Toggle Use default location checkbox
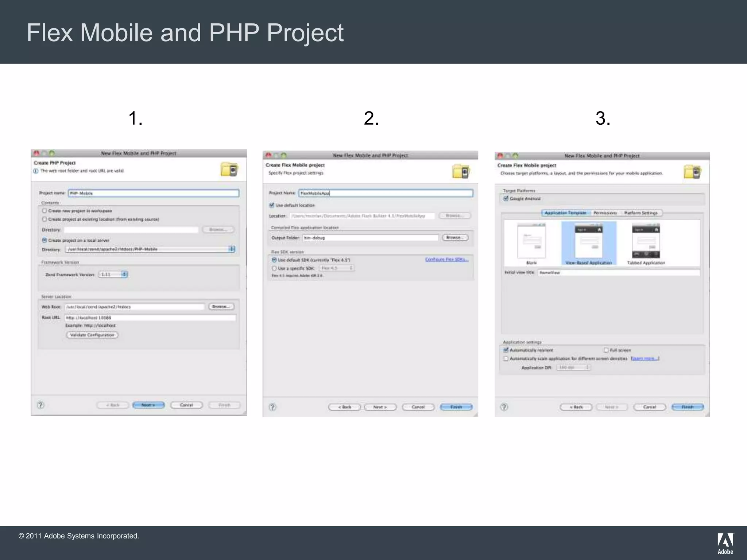The image size is (747, 560). click(x=272, y=205)
